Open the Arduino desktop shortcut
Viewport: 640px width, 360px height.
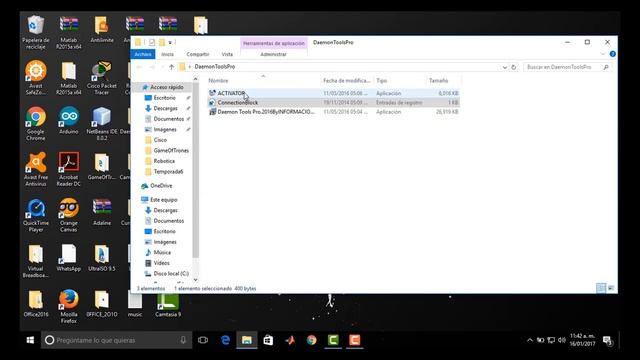click(69, 120)
